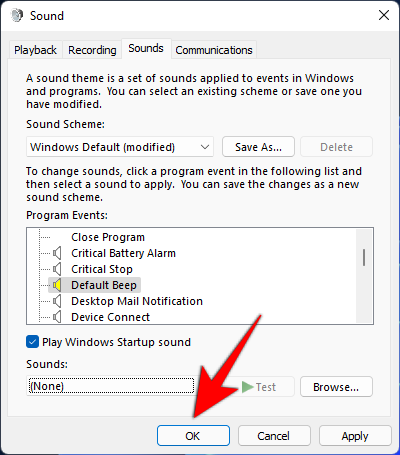Confirm changes with the OK button
Viewport: 400px width, 455px height.
(x=193, y=436)
